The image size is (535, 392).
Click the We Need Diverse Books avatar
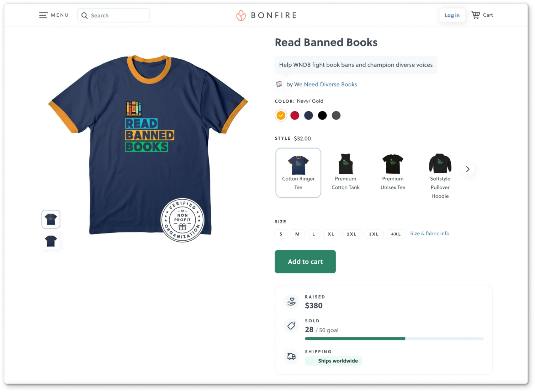[x=279, y=84]
